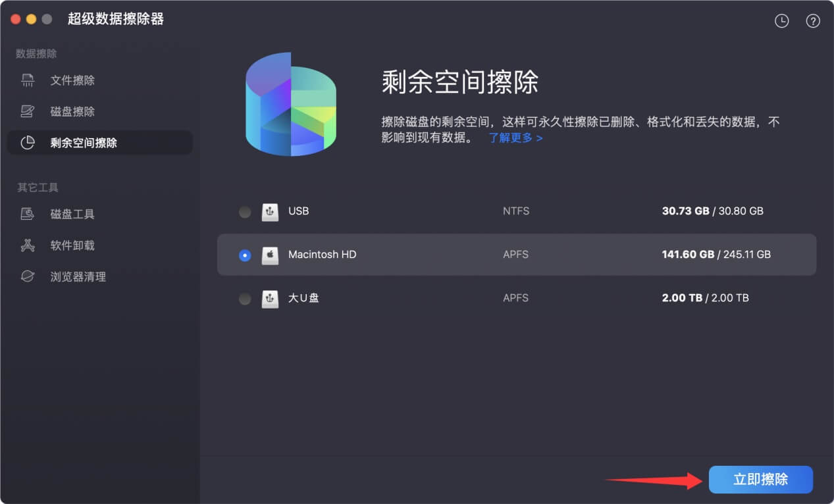This screenshot has width=834, height=504.
Task: Click the pie chart icon beside 剩余空间擦除
Action: coord(26,142)
